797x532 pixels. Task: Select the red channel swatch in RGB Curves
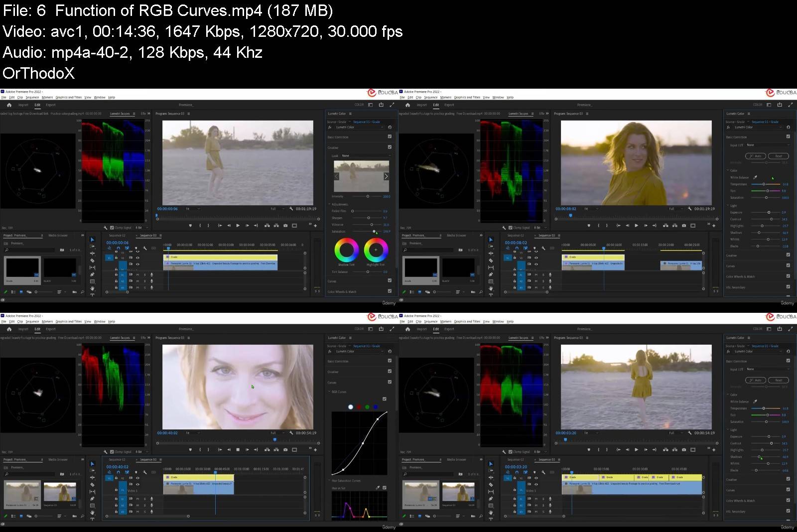[x=359, y=407]
